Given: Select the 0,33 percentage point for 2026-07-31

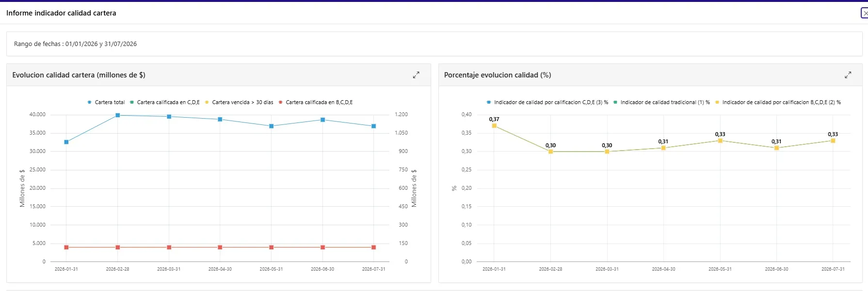Looking at the screenshot, I should click(833, 140).
